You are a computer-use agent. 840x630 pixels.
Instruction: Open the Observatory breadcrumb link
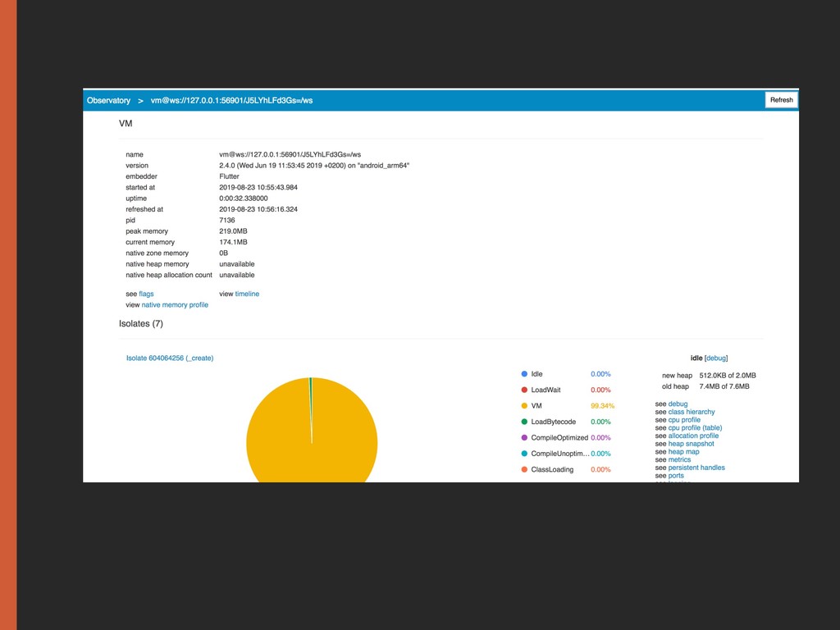(x=109, y=101)
